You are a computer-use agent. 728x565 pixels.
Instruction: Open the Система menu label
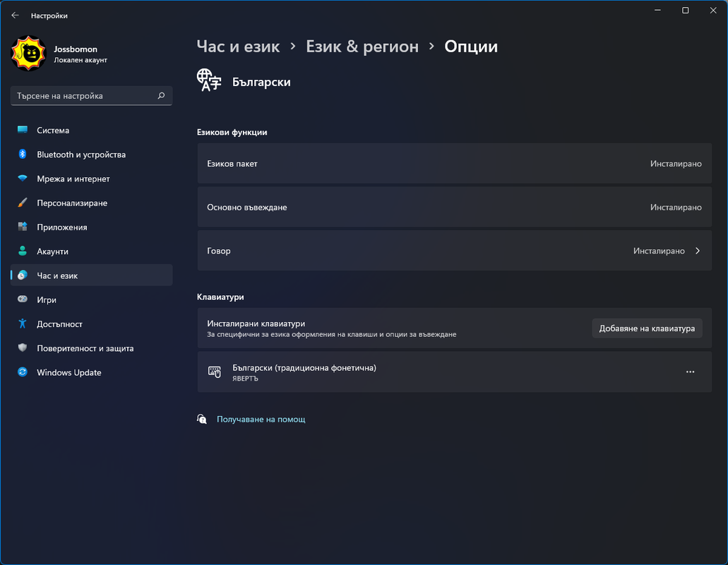tap(53, 131)
